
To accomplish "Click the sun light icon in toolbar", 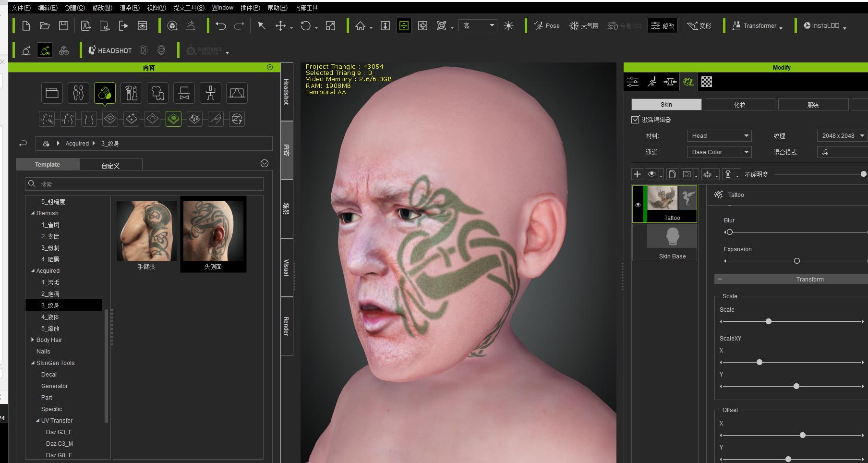I will [x=509, y=26].
